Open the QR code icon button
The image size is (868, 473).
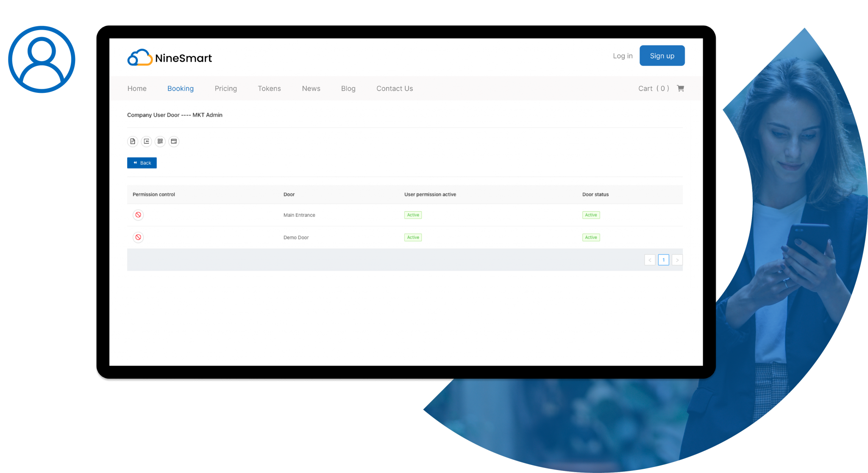tap(160, 141)
